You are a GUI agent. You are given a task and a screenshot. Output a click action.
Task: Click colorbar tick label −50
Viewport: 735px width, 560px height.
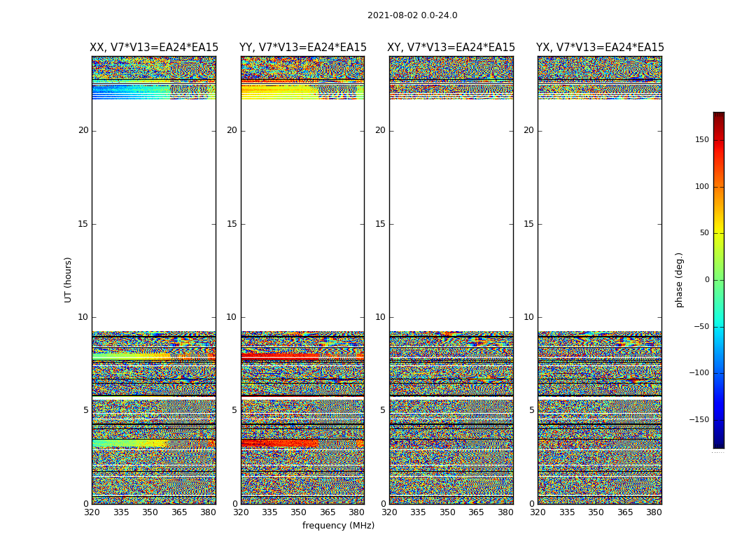pos(701,327)
